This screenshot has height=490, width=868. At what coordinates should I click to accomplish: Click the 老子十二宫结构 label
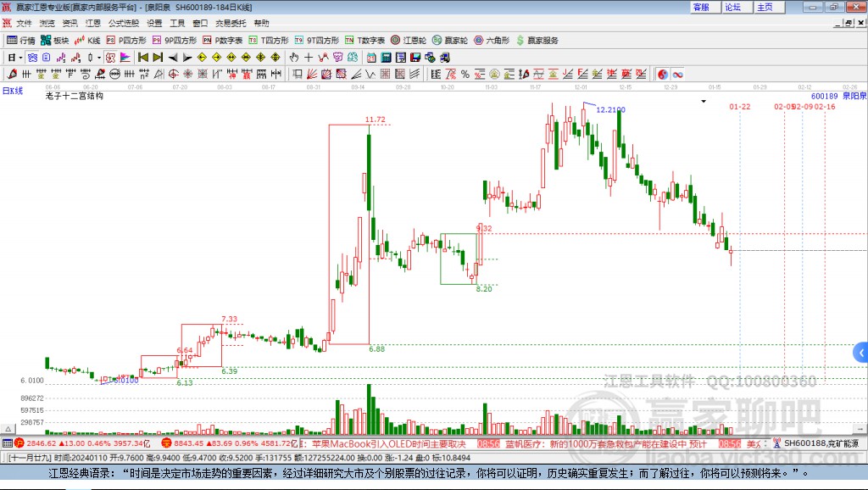pos(75,96)
